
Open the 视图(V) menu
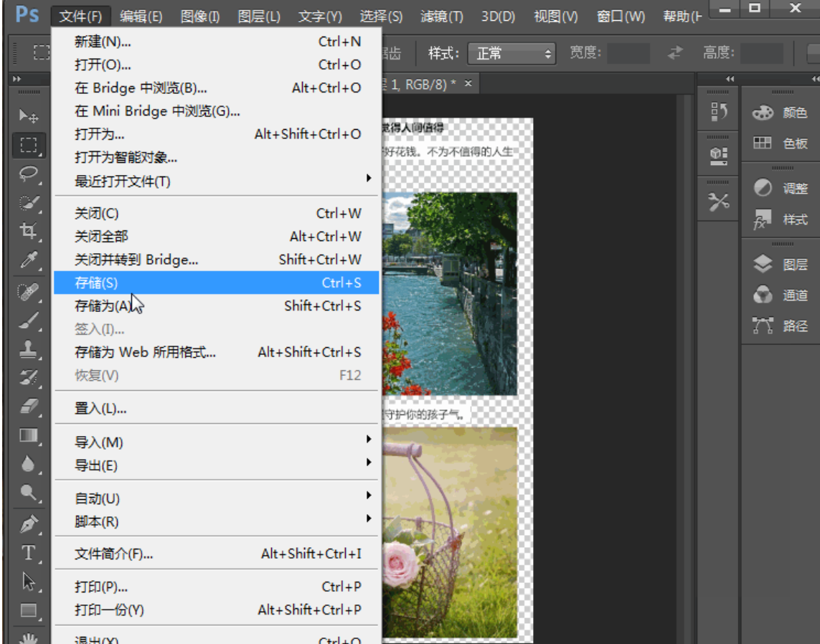pyautogui.click(x=555, y=16)
